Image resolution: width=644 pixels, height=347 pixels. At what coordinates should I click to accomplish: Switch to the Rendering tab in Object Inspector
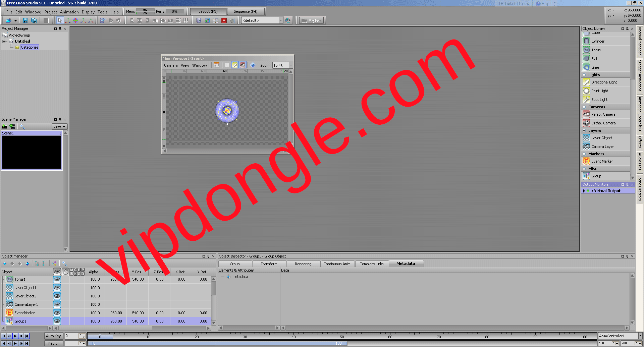[303, 264]
